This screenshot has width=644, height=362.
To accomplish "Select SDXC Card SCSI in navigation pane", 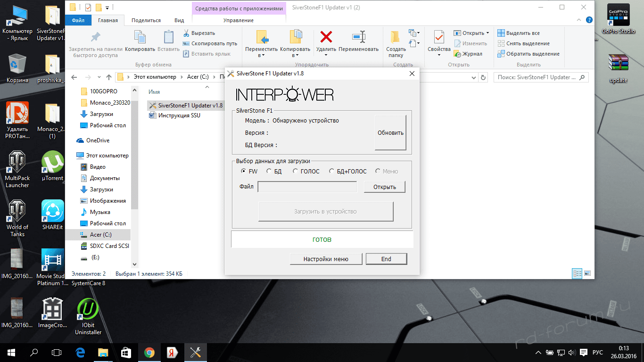I will click(105, 246).
